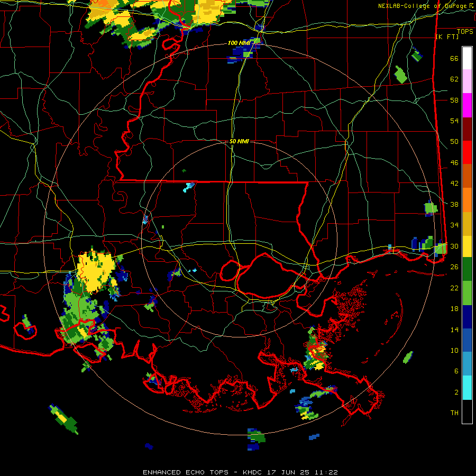Screen dimensions: 476x476
Task: Click the black TH threshold swatch
Action: 467,411
